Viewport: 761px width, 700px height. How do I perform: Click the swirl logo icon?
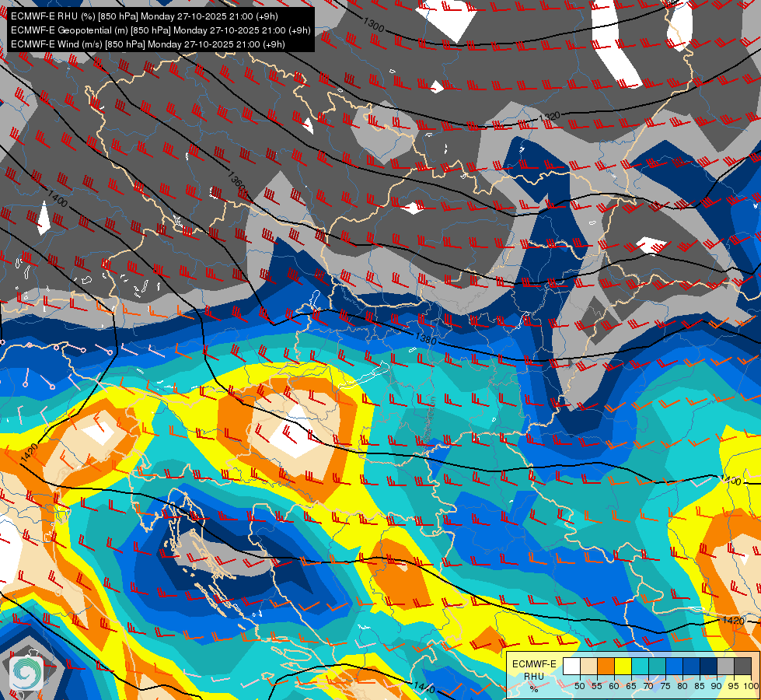26,674
